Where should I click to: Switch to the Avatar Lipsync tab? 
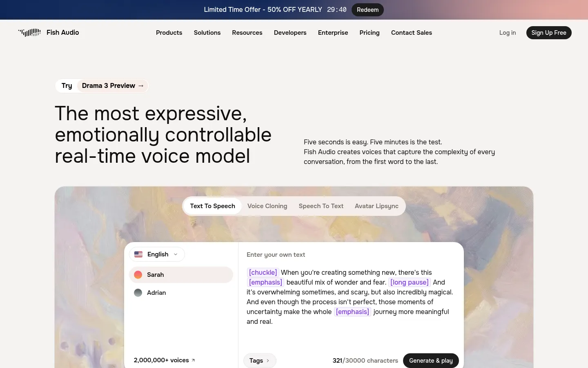click(376, 206)
